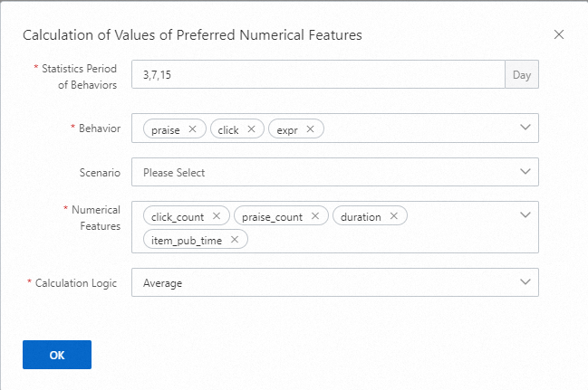Remove the item_pub_time feature tag
Image resolution: width=588 pixels, height=390 pixels.
234,240
